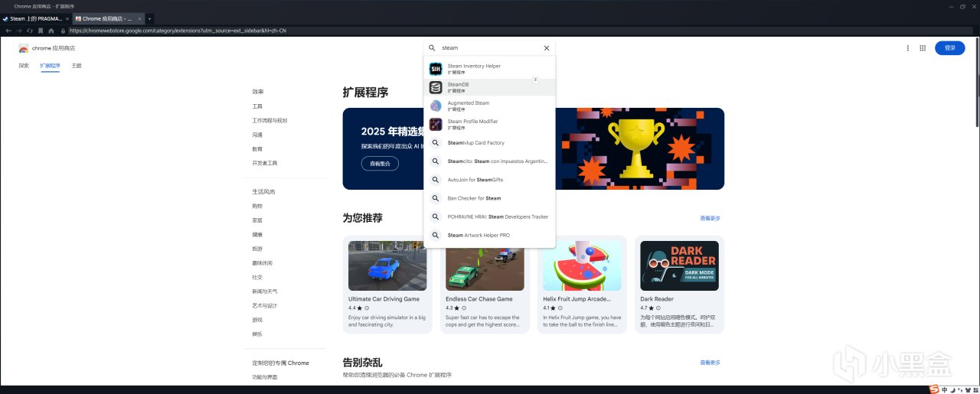Close the Chrome 应用商店 tab

(x=139, y=18)
